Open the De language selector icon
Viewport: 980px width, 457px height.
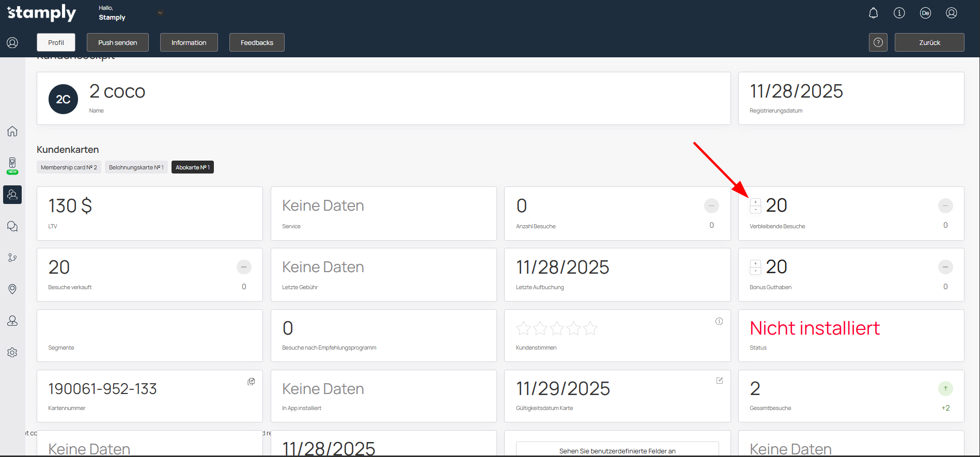[x=925, y=13]
